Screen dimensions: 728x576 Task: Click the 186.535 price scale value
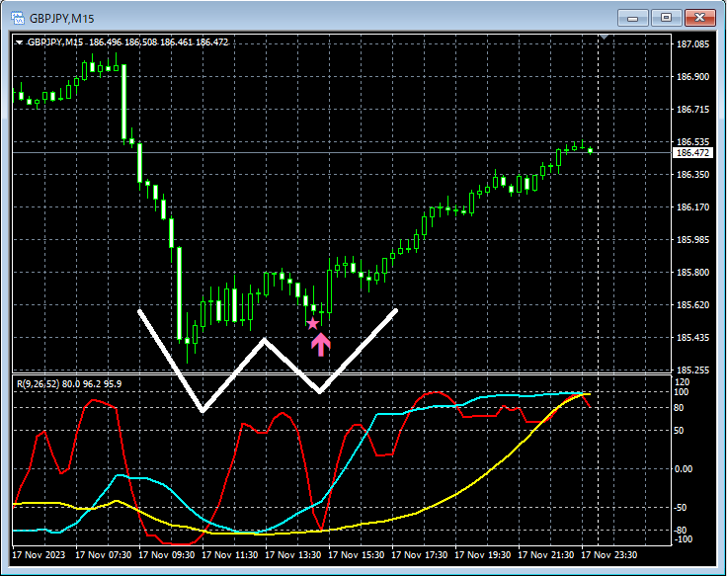tap(692, 141)
